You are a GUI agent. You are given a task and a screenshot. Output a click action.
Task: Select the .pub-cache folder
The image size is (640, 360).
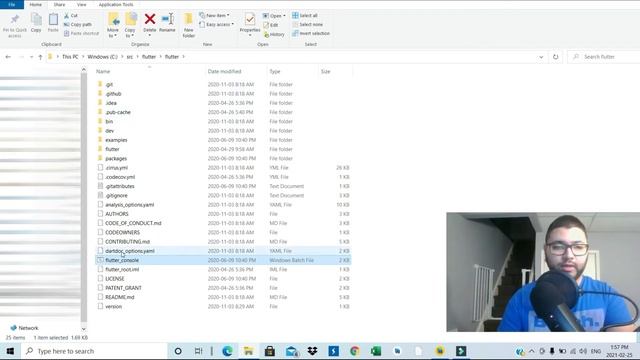point(118,112)
